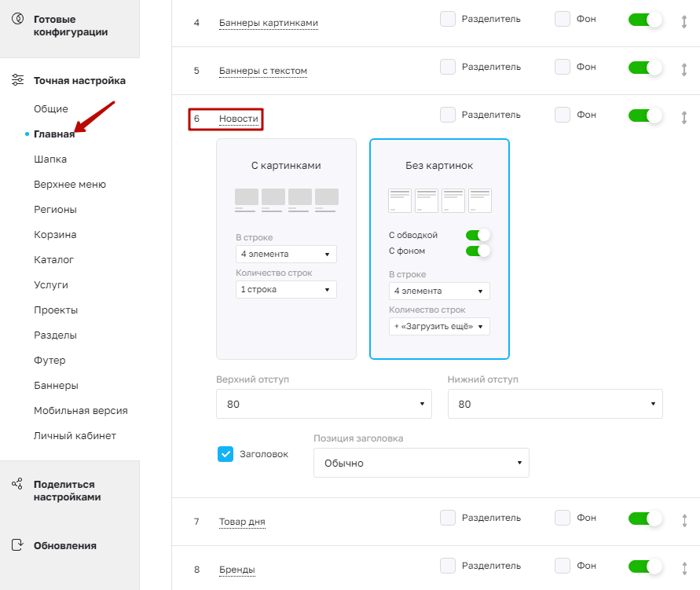
Task: Open the Верхний отступ dropdown
Action: (x=324, y=404)
